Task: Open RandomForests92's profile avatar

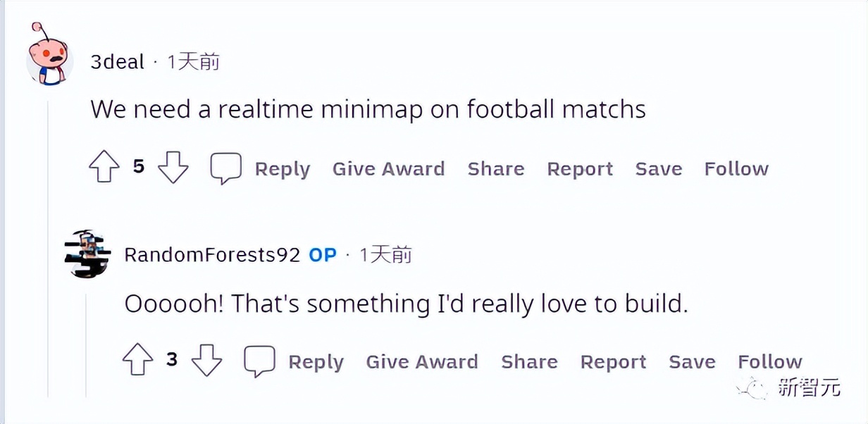Action: point(87,254)
